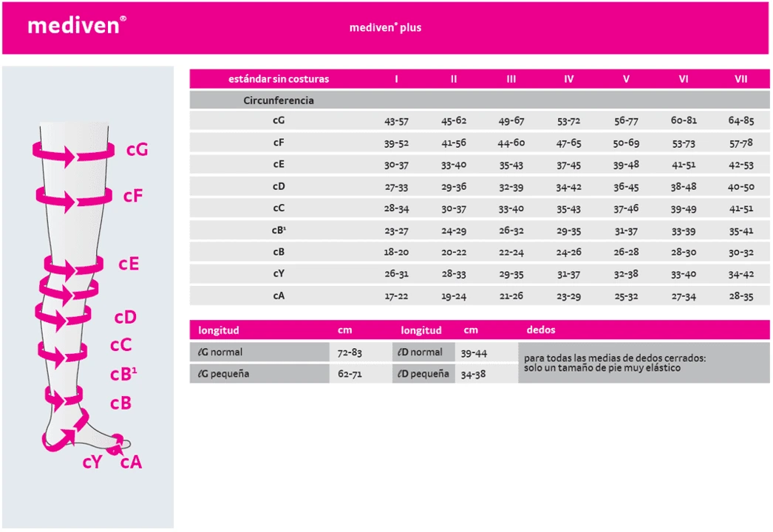Click the cF value 53-73

(x=684, y=143)
